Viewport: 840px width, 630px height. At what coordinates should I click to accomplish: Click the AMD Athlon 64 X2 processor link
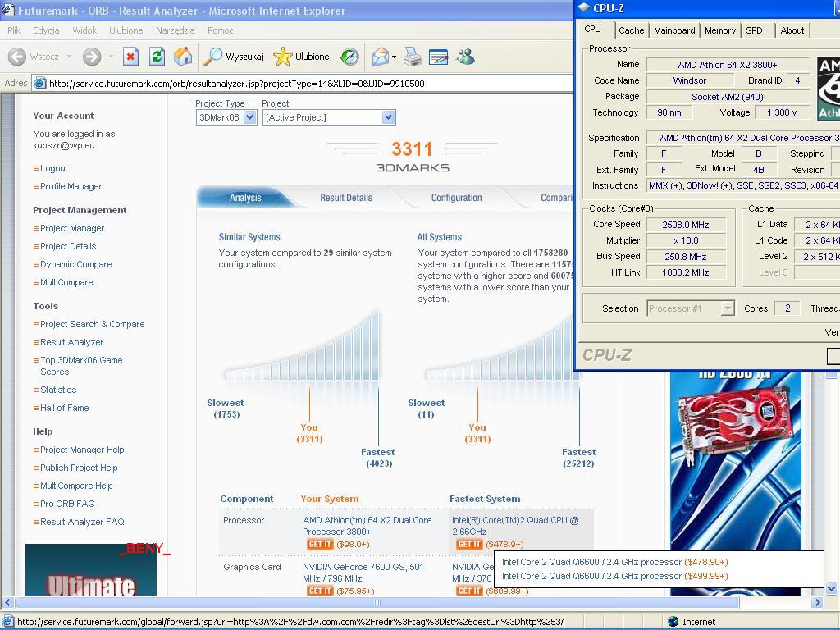tap(367, 526)
